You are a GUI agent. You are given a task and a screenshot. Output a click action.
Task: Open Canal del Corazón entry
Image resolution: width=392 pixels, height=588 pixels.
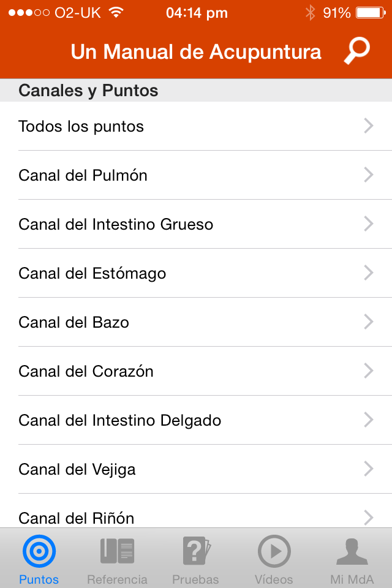(x=196, y=371)
